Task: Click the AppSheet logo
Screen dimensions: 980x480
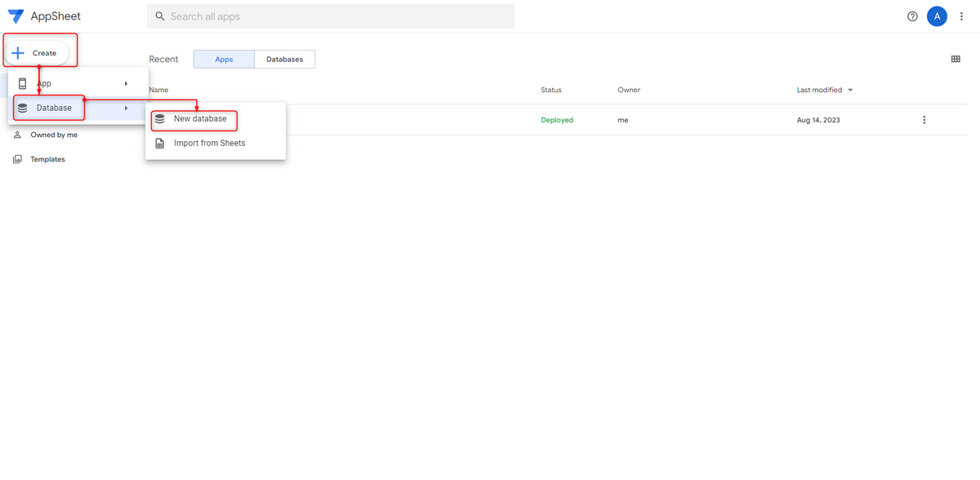Action: tap(16, 16)
